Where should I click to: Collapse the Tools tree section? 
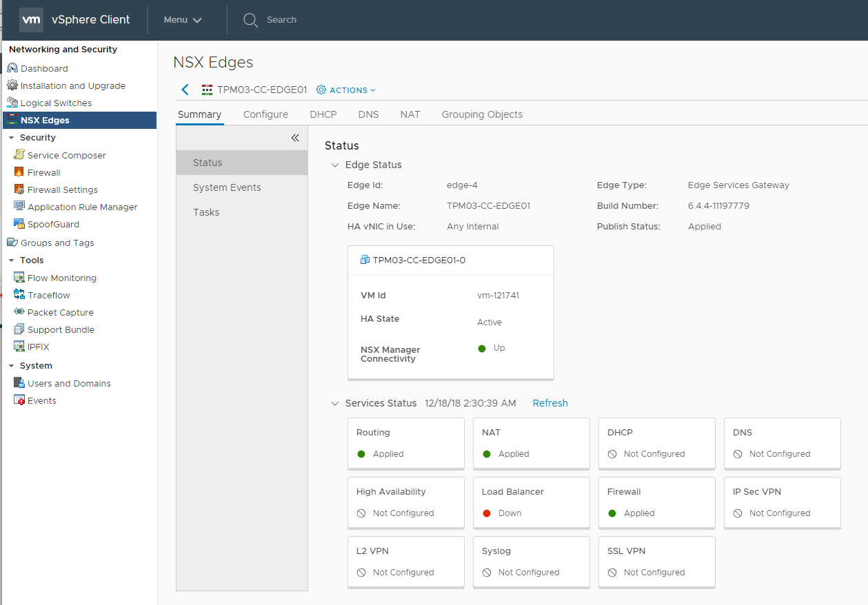coord(11,260)
